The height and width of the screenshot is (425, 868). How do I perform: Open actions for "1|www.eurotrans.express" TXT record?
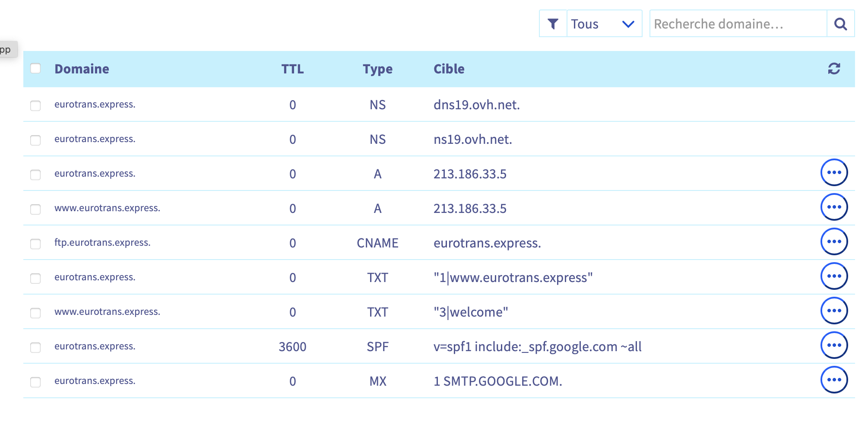834,276
